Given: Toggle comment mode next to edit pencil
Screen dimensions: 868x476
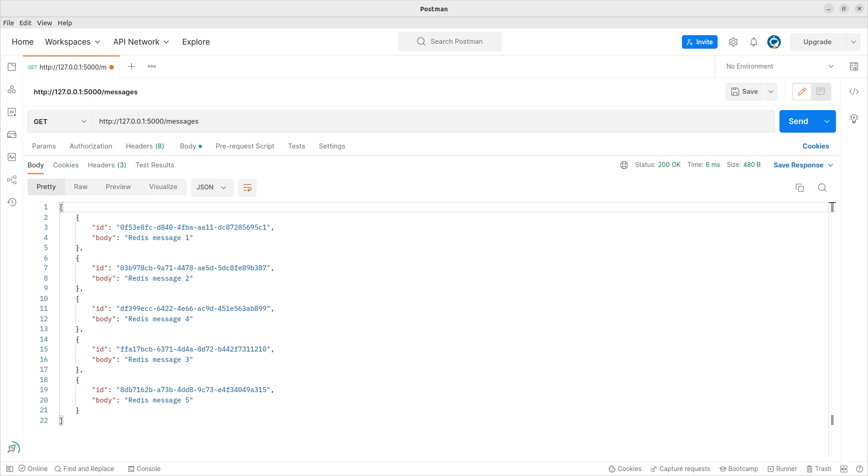Looking at the screenshot, I should (x=821, y=92).
